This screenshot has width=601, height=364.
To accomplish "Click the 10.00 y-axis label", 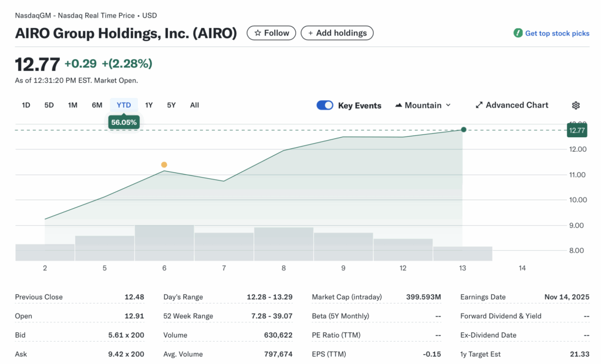I will (x=578, y=200).
